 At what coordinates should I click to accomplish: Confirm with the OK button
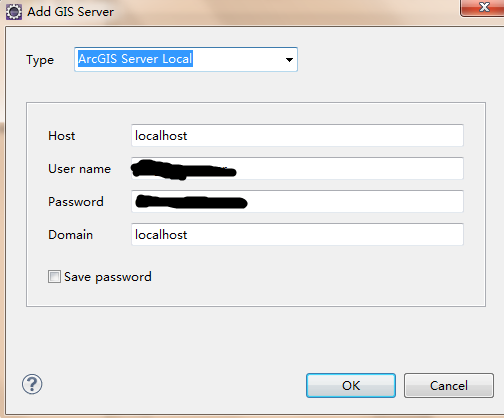click(351, 385)
